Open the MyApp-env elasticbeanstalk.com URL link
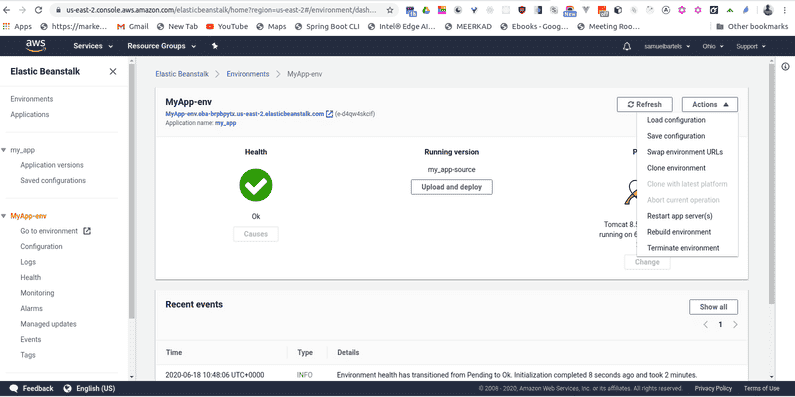Viewport: 795px width, 397px height. pos(245,114)
